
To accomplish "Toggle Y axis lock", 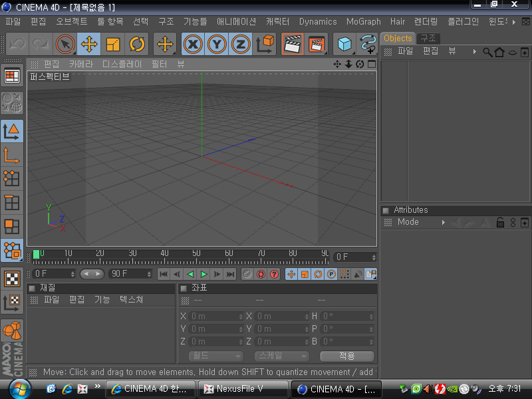I will click(217, 44).
